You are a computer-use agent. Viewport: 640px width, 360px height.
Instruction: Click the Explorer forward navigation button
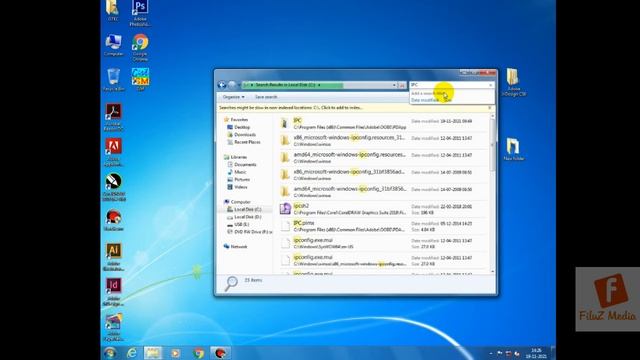[232, 85]
